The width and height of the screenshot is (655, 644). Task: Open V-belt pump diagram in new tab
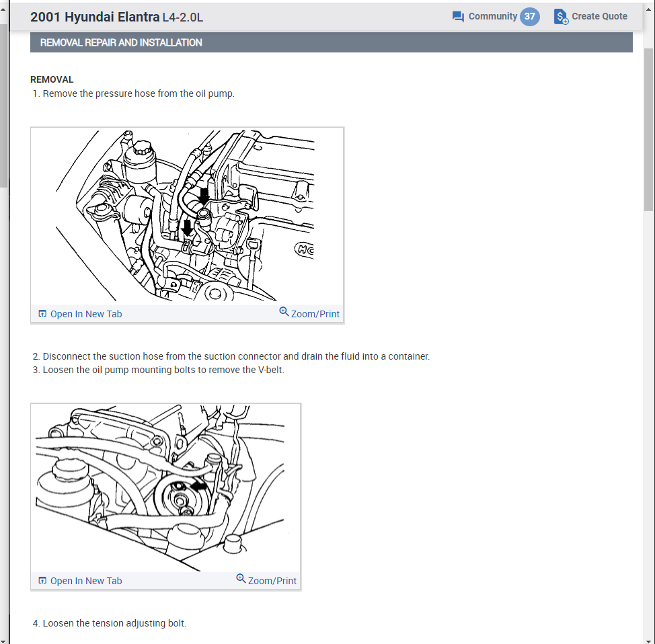[x=86, y=581]
